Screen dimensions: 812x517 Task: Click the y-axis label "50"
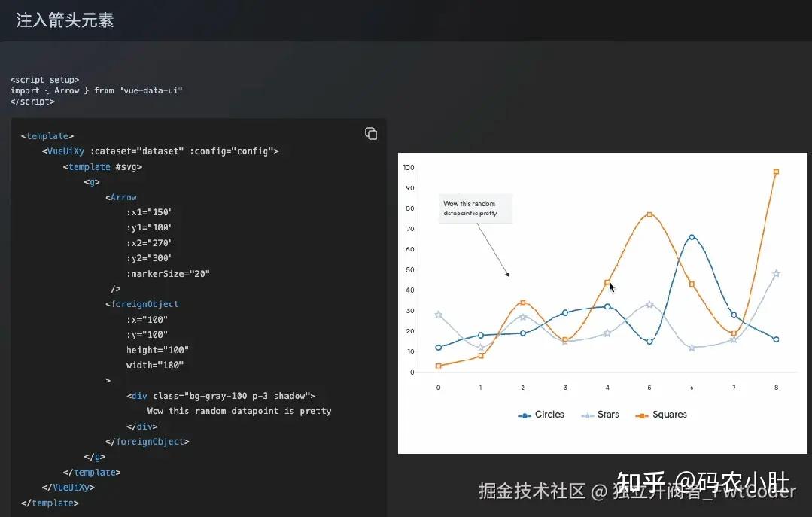(410, 270)
